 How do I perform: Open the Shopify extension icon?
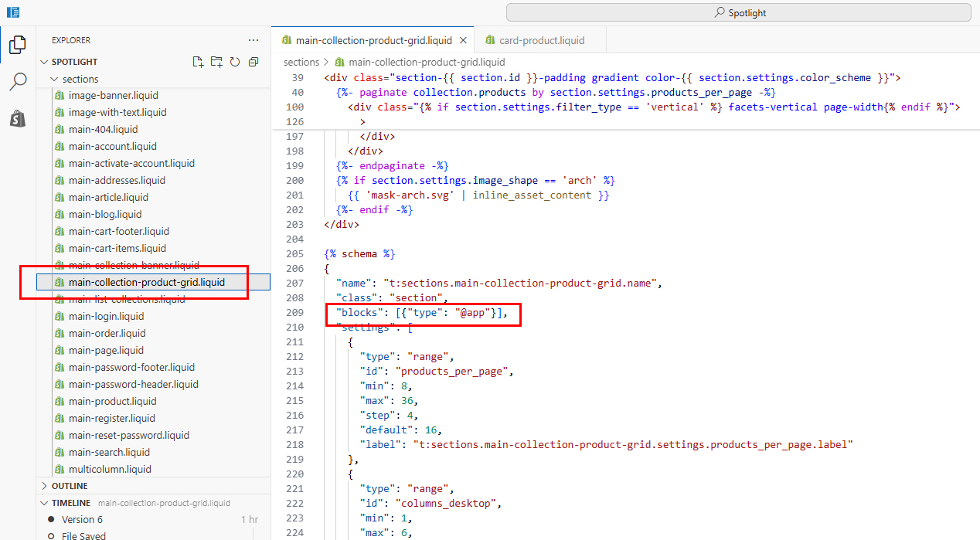coord(17,119)
